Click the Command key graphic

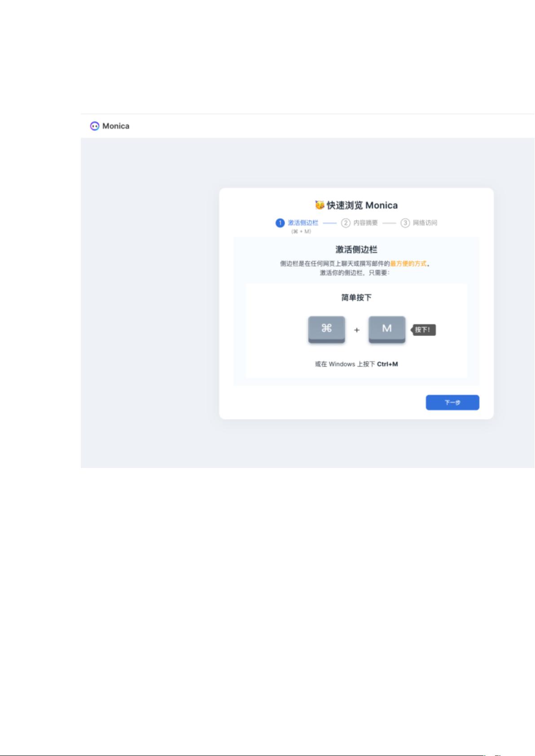click(327, 329)
